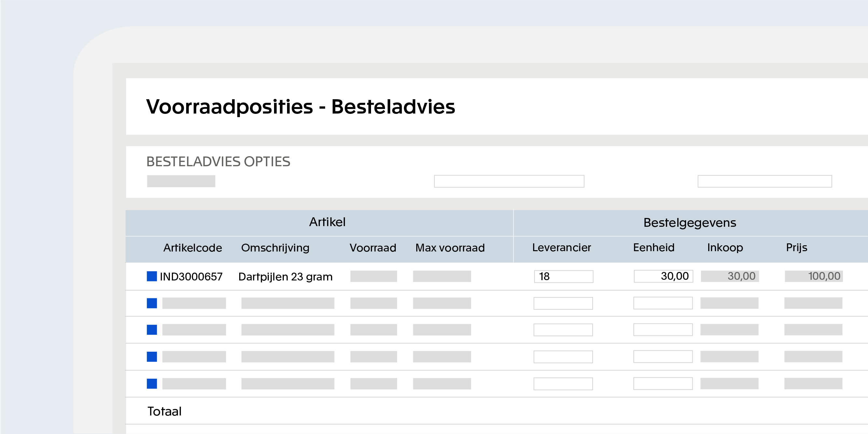Toggle the second row's blue checkbox
The image size is (868, 434).
[x=152, y=303]
